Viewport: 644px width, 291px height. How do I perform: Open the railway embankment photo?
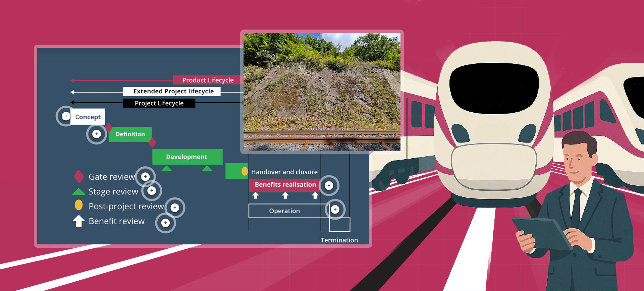(322, 92)
